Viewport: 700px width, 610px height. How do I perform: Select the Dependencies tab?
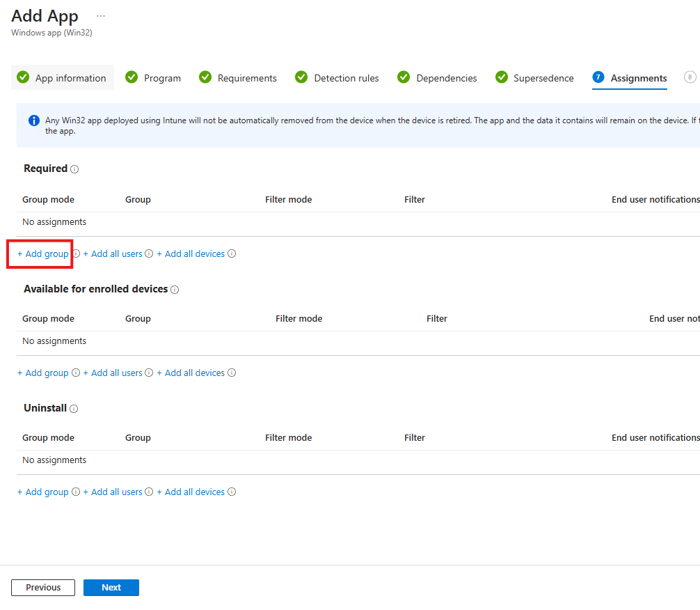coord(437,77)
